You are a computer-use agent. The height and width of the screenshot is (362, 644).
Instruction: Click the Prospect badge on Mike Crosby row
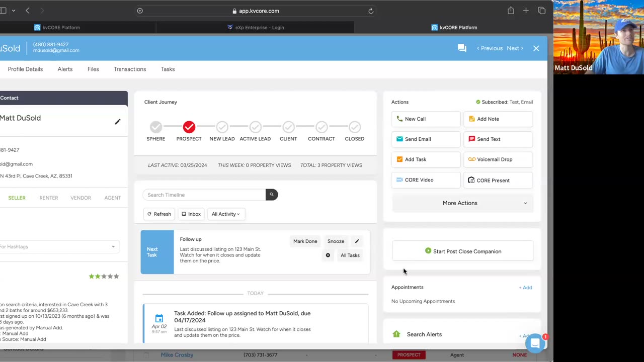tap(409, 355)
